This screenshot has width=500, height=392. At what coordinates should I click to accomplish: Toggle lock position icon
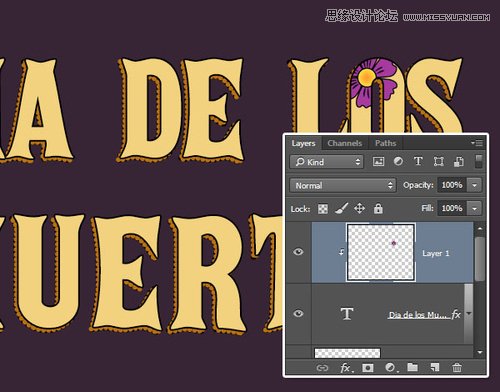359,209
